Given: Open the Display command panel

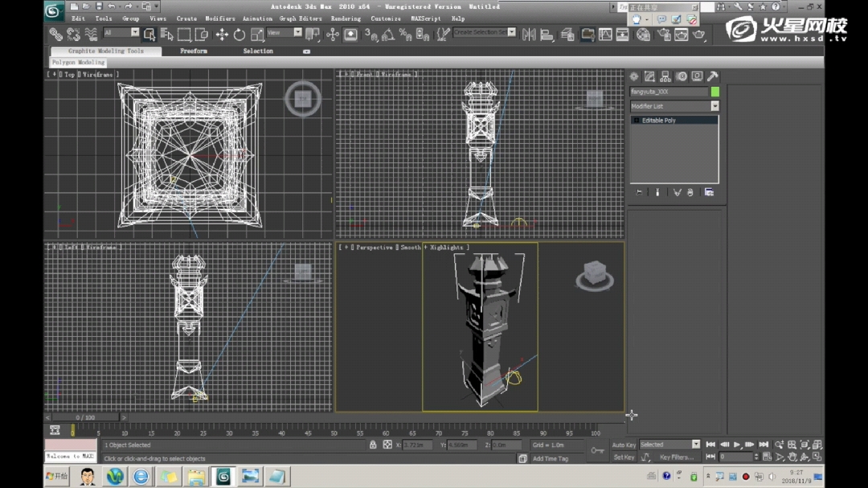Looking at the screenshot, I should click(x=697, y=76).
